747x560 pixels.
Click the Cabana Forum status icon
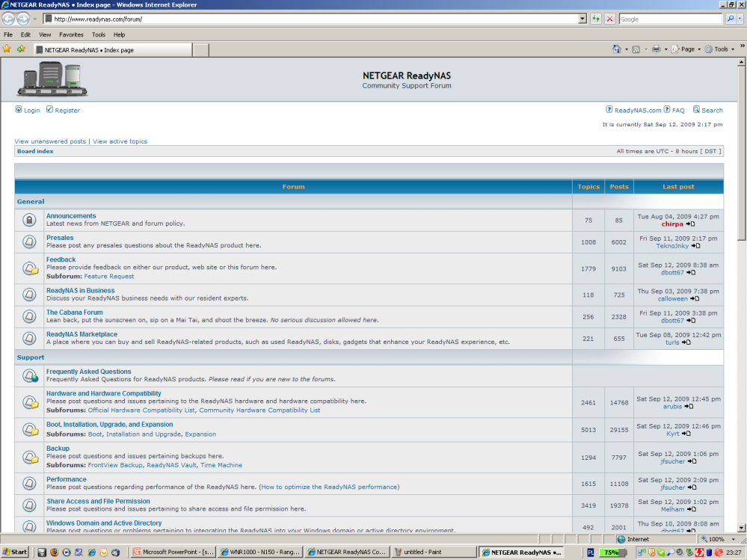pos(29,317)
